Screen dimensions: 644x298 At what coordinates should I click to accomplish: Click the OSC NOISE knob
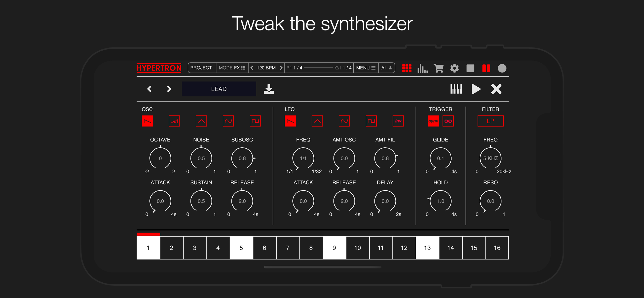[x=201, y=158]
